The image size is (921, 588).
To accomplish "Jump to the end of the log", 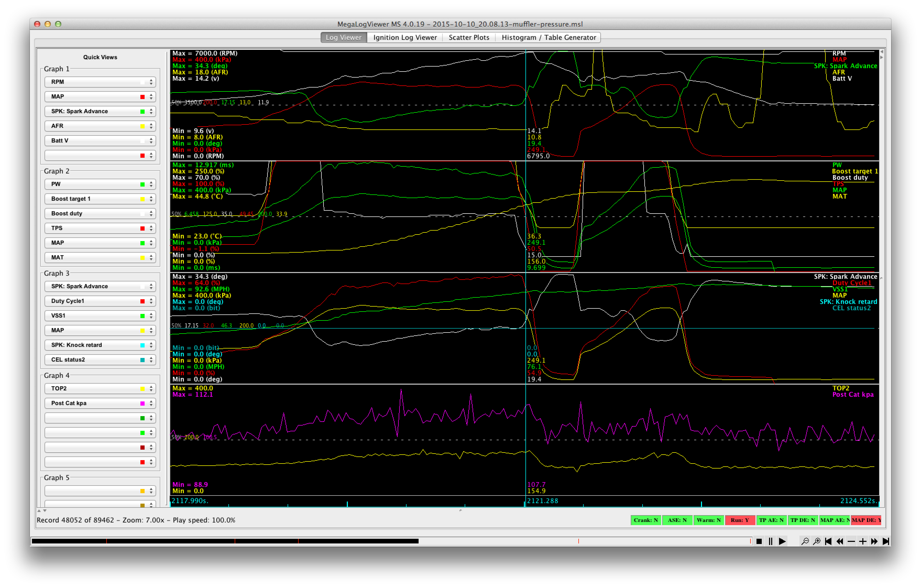I will 885,541.
